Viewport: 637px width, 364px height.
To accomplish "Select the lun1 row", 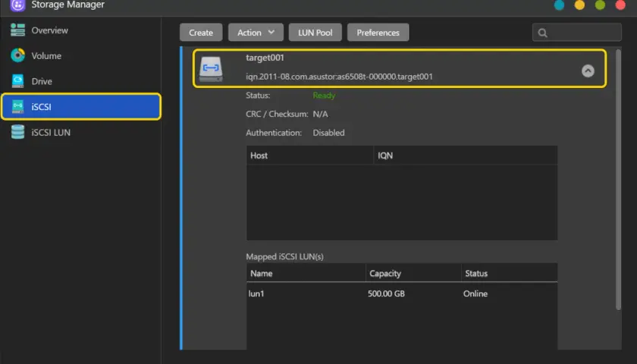I will pyautogui.click(x=402, y=293).
